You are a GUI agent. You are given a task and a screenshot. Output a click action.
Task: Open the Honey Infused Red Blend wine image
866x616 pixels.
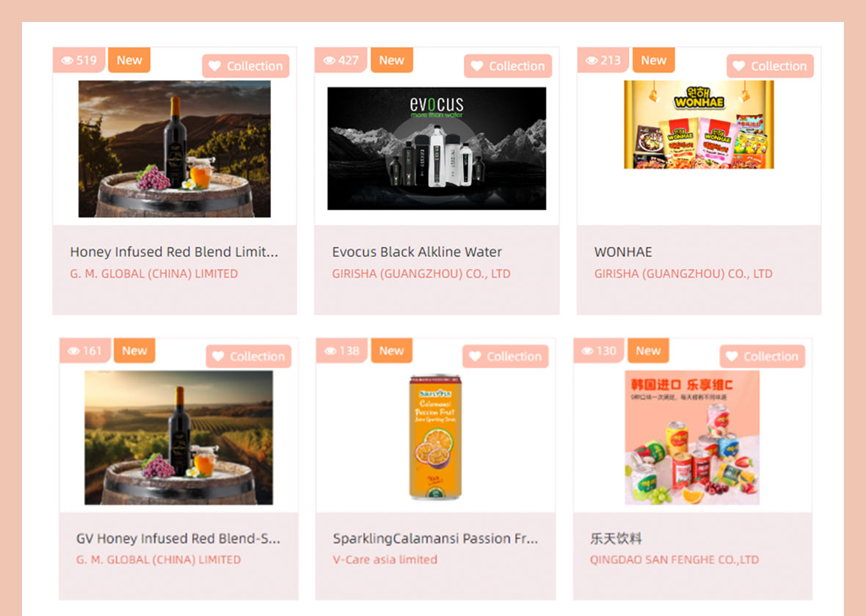175,148
